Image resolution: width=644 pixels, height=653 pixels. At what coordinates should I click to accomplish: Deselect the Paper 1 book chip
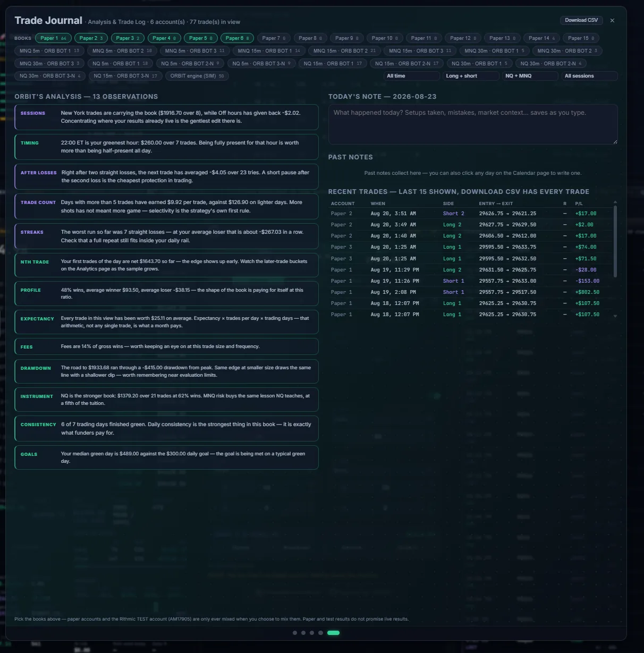(x=53, y=38)
